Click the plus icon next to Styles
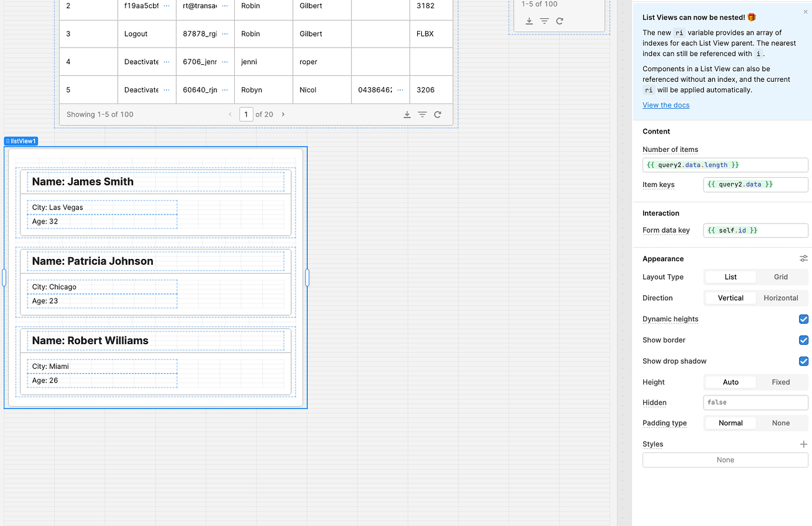The width and height of the screenshot is (812, 526). tap(804, 444)
